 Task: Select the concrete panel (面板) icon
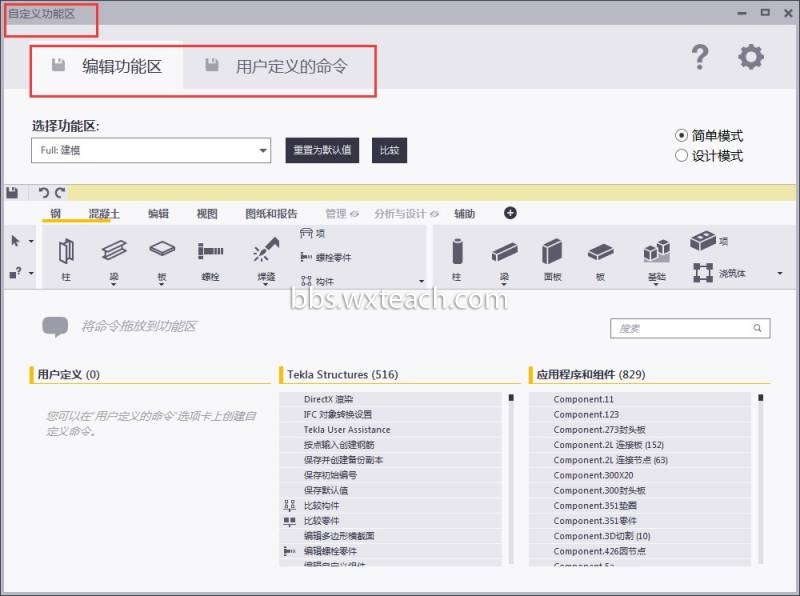coord(552,251)
